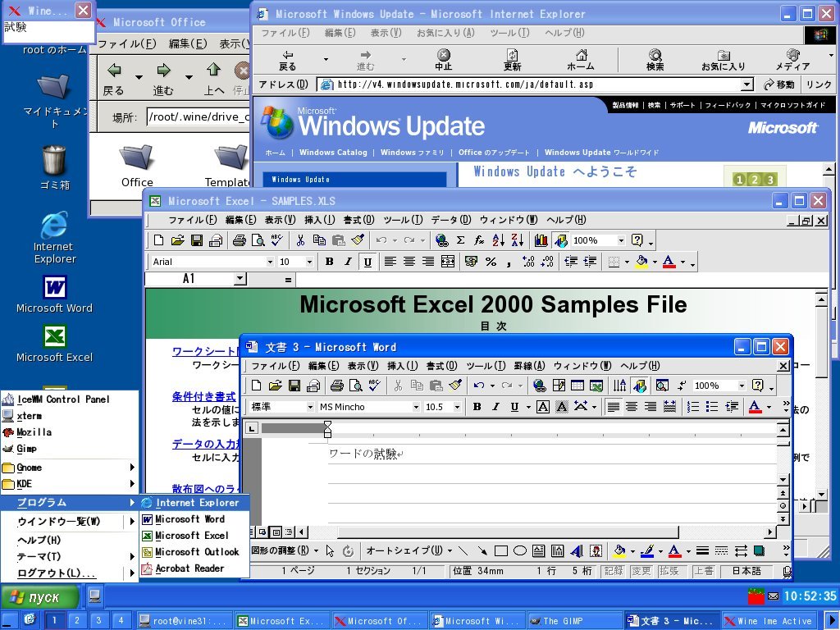Select the oval drawing tool in Word

(519, 550)
